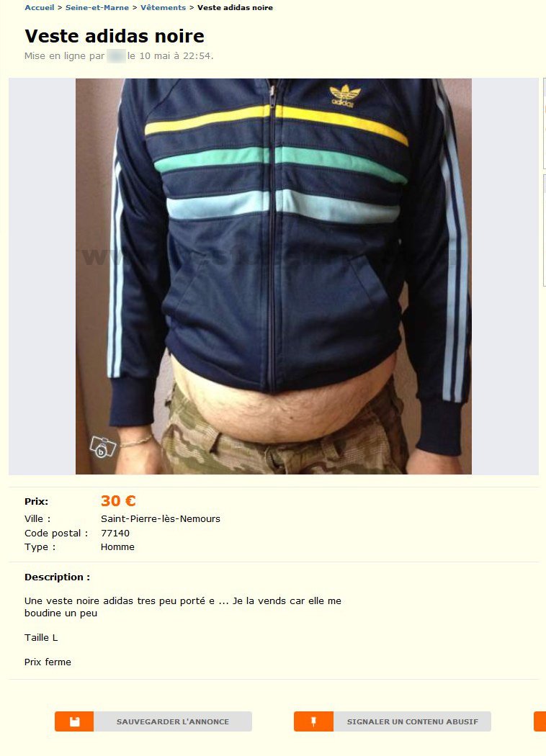Open the Vêtements category breadcrumb

point(163,8)
